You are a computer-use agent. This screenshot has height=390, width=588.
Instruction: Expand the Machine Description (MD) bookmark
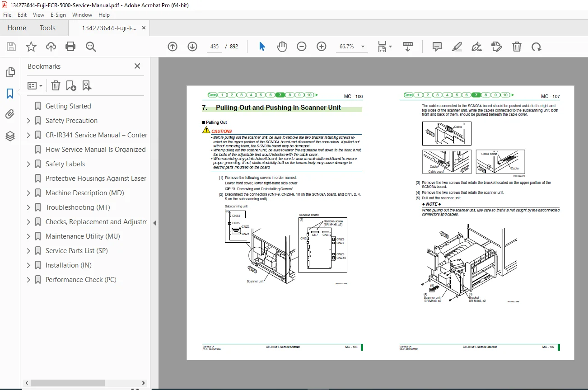coord(28,193)
